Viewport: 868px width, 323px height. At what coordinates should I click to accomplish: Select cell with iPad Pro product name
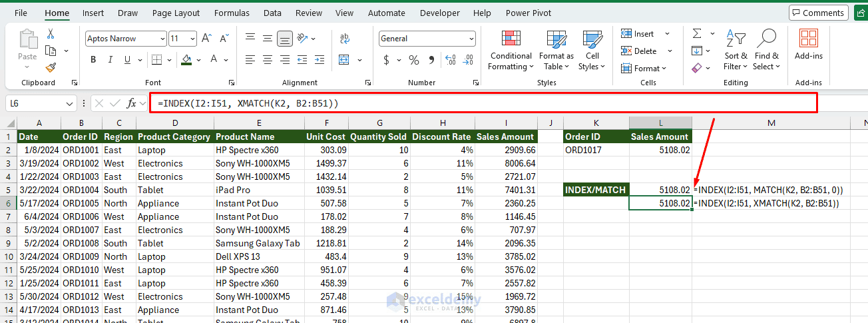pyautogui.click(x=259, y=190)
